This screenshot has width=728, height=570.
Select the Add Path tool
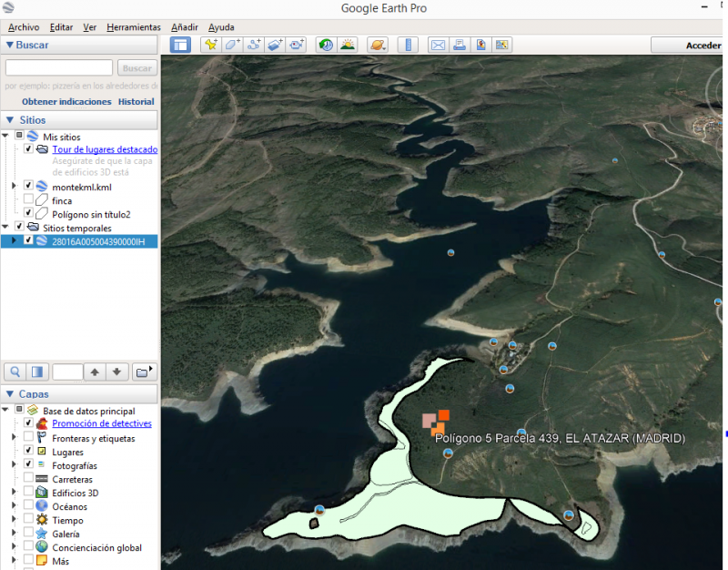[255, 45]
